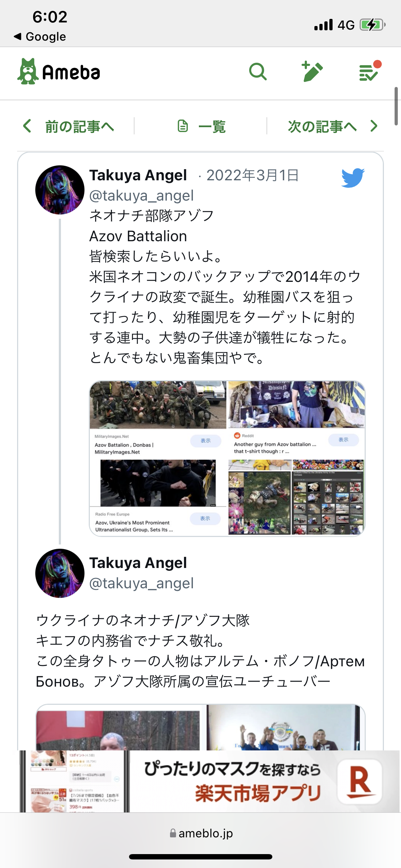Grab the page scrollbar on right edge
This screenshot has width=401, height=868.
point(396,106)
